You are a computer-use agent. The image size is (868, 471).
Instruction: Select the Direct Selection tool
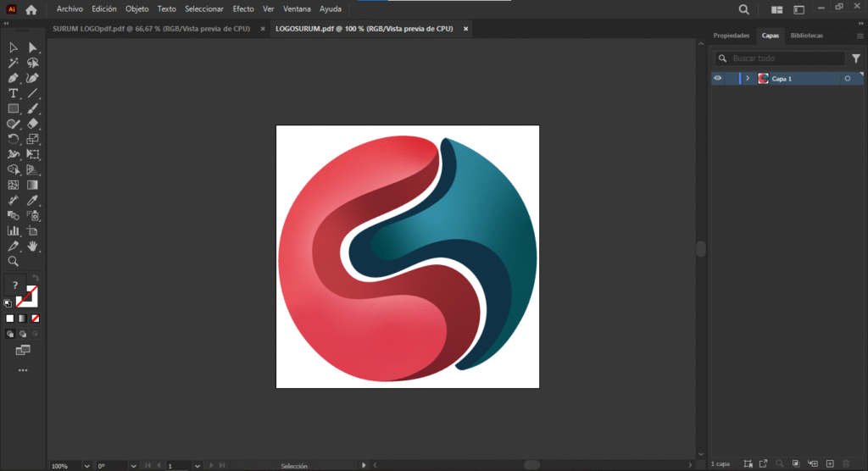coord(33,47)
